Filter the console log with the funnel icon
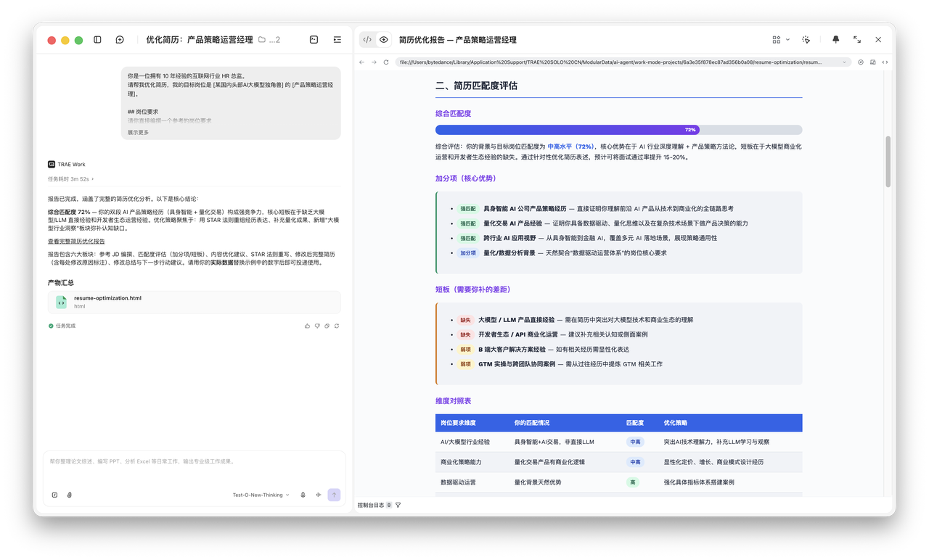Image resolution: width=929 pixels, height=560 pixels. pyautogui.click(x=398, y=505)
